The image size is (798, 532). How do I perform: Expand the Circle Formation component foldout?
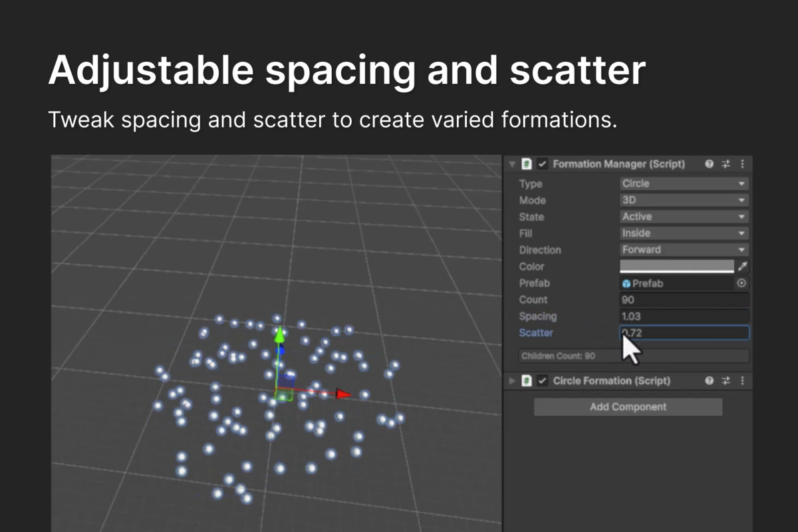[x=512, y=381]
